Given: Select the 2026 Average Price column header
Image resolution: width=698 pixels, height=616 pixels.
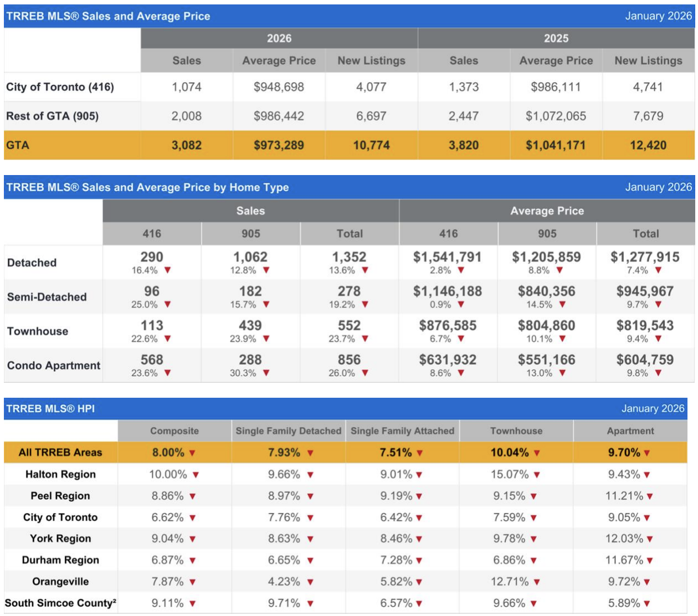Looking at the screenshot, I should pos(279,61).
